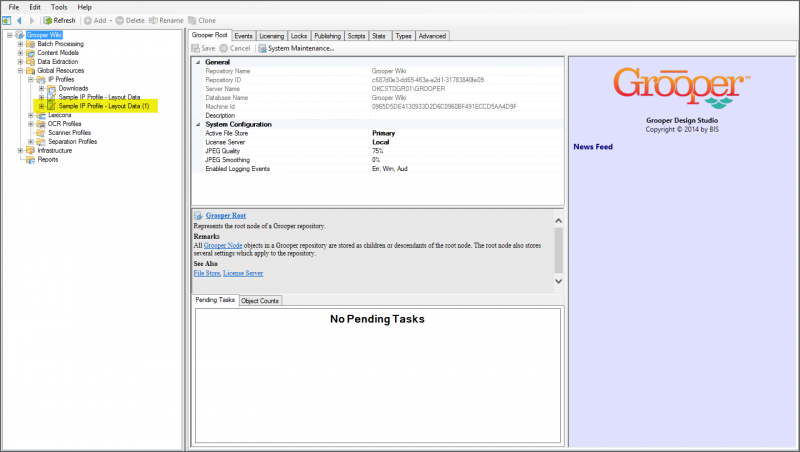This screenshot has width=800, height=452.
Task: Open the Pending Tasks tab
Action: 215,300
